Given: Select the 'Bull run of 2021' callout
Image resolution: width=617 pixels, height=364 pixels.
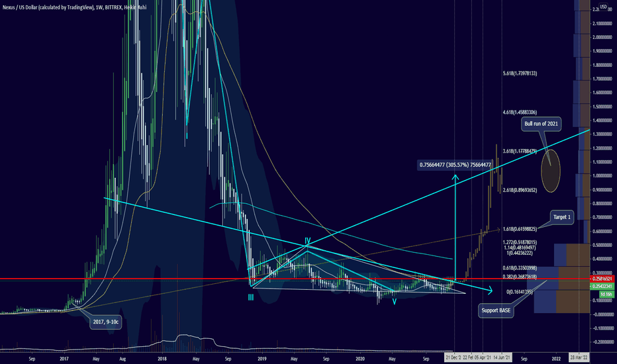Looking at the screenshot, I should coord(541,124).
